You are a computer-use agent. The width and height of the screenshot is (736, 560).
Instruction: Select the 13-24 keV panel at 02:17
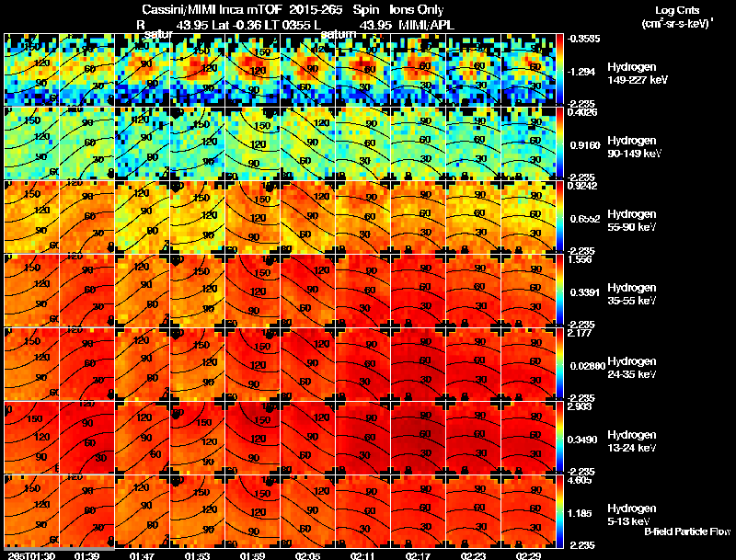tap(419, 438)
